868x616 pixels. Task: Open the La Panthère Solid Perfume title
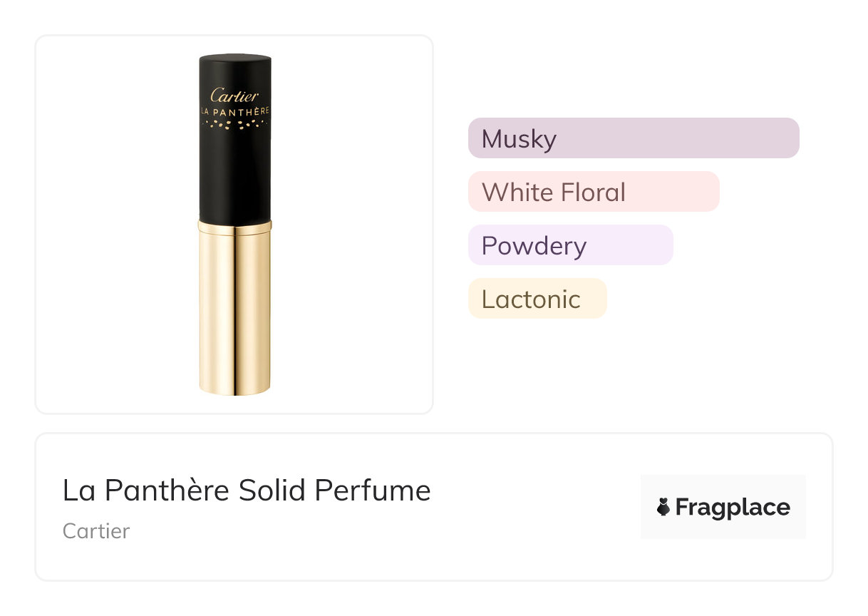[x=247, y=491]
